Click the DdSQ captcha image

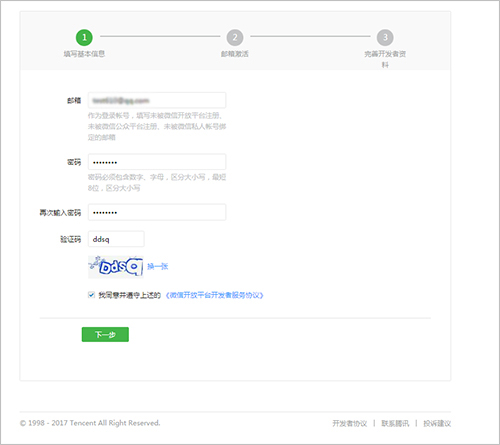click(116, 266)
